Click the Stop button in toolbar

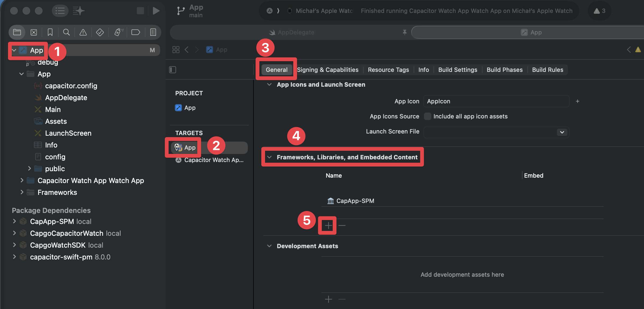(140, 11)
